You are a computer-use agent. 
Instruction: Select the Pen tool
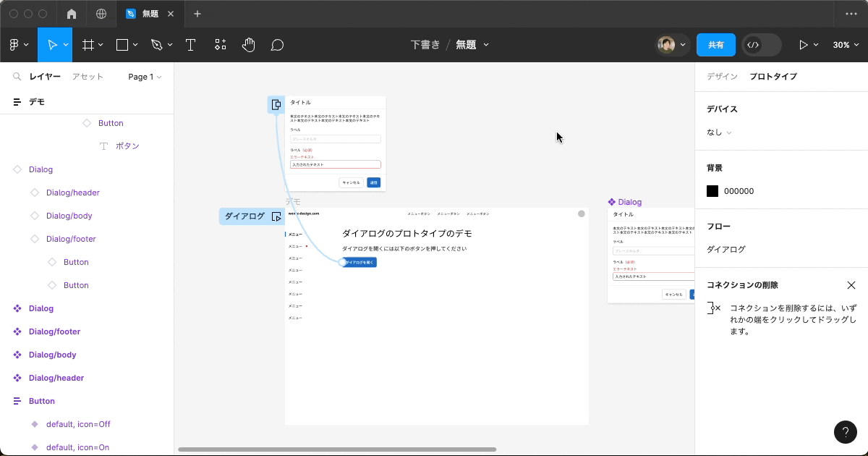pyautogui.click(x=156, y=45)
